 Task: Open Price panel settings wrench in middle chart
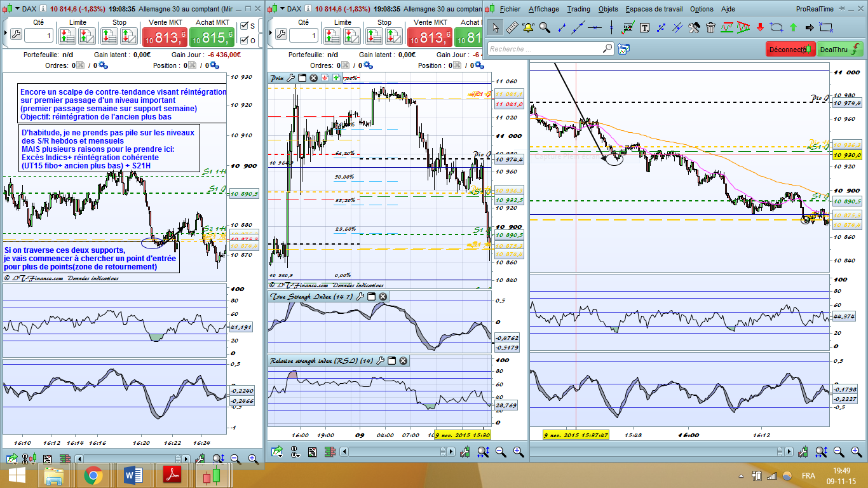click(x=291, y=78)
